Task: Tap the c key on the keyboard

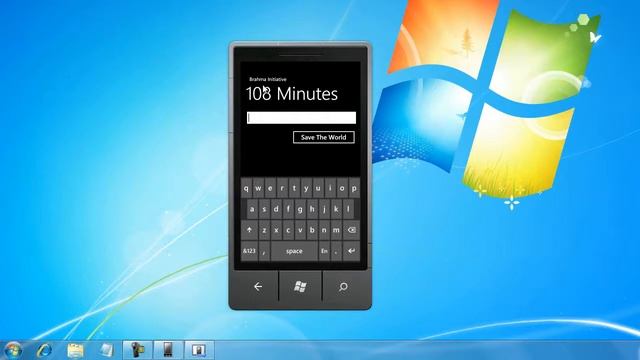Action: pyautogui.click(x=288, y=230)
